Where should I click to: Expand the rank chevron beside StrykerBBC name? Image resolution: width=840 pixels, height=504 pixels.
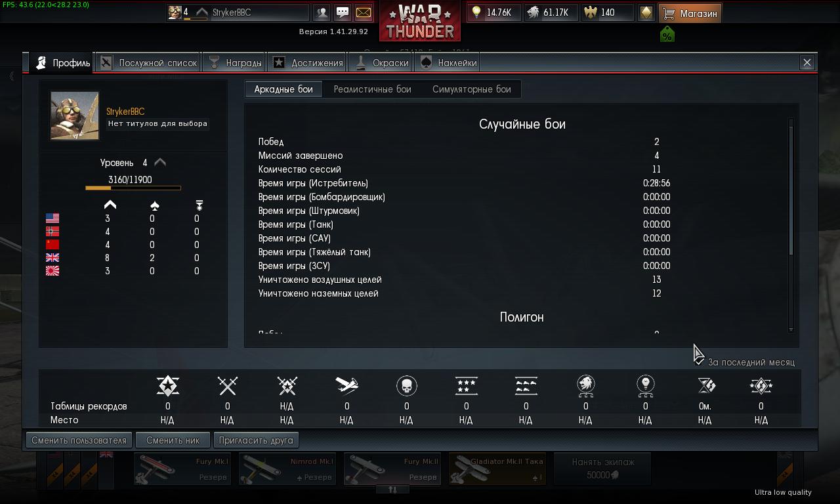202,12
